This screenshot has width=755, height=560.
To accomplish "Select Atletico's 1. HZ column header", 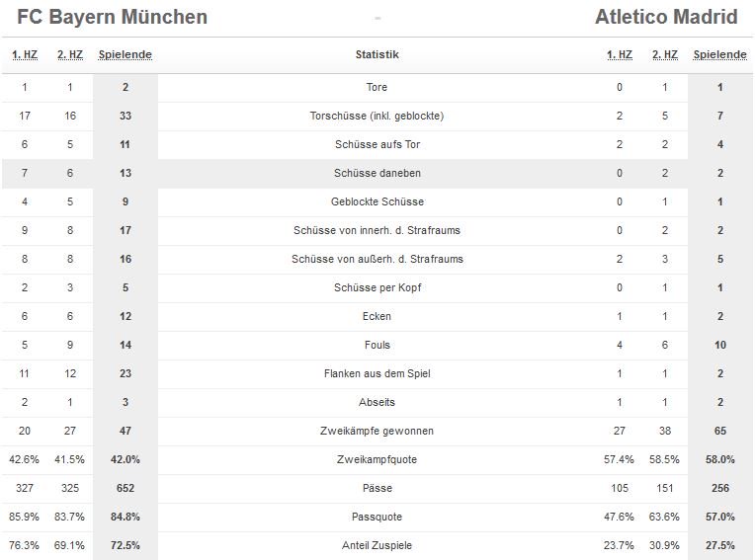I will pyautogui.click(x=620, y=55).
